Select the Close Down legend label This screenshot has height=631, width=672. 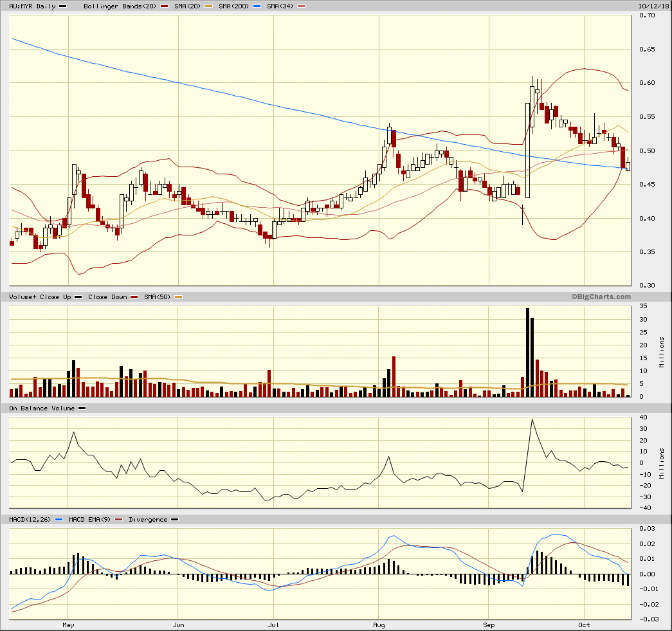[107, 297]
